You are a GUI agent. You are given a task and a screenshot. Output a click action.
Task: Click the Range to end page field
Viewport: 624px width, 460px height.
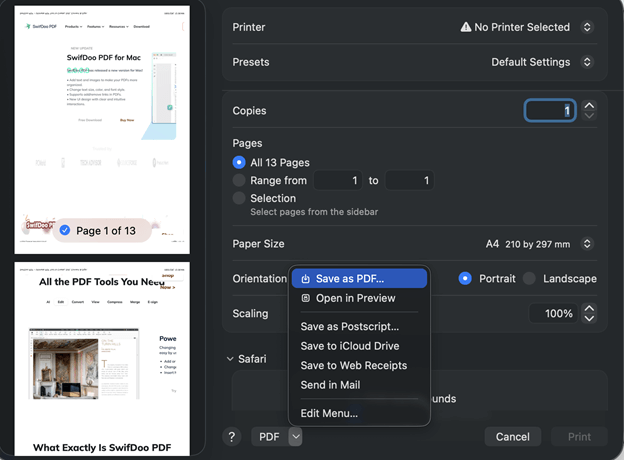(x=410, y=181)
